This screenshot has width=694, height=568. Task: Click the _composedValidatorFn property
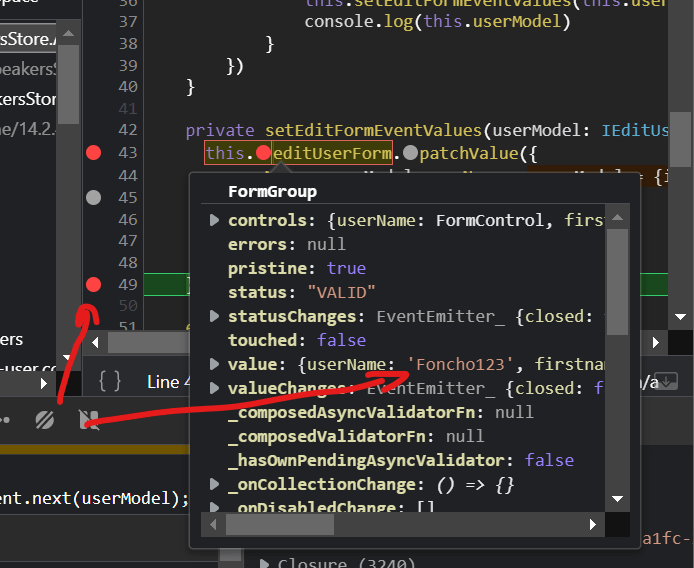click(356, 436)
